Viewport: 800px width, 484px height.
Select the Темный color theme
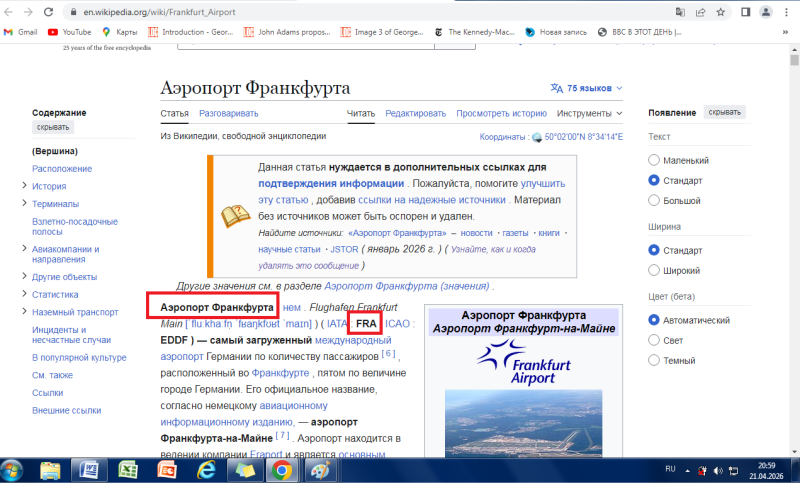(x=654, y=360)
